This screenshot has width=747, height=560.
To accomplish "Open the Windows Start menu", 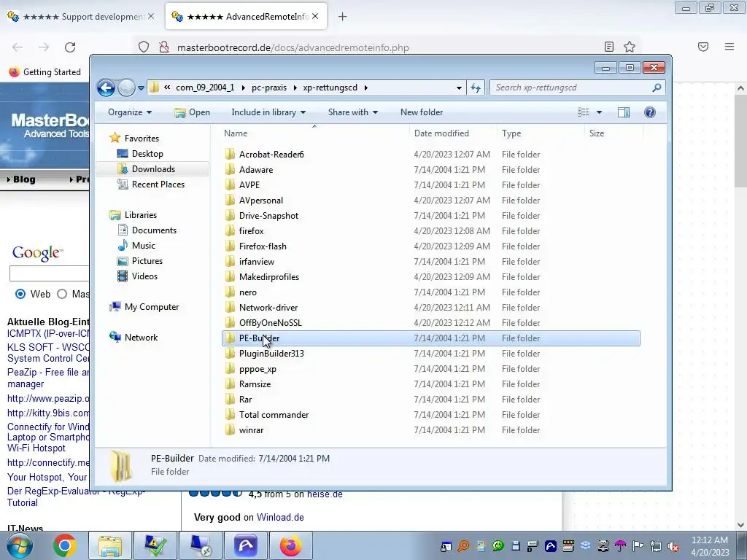I will tap(20, 545).
